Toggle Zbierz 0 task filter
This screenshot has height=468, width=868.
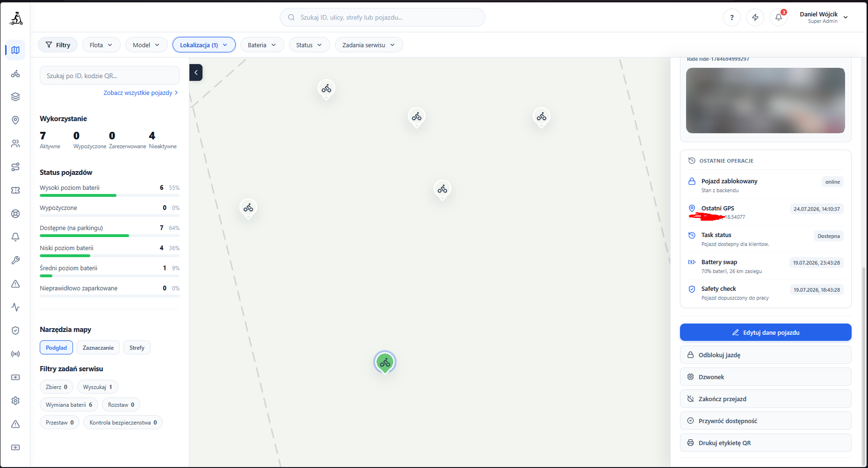(x=57, y=387)
